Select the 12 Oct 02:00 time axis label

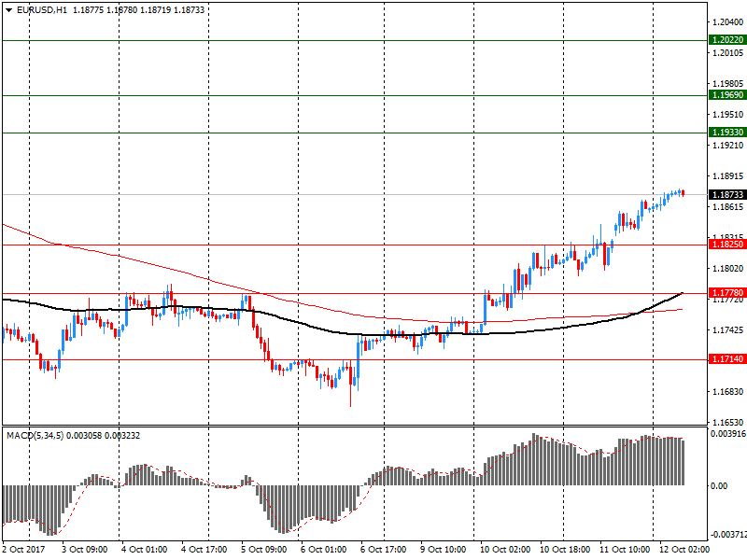(x=684, y=550)
